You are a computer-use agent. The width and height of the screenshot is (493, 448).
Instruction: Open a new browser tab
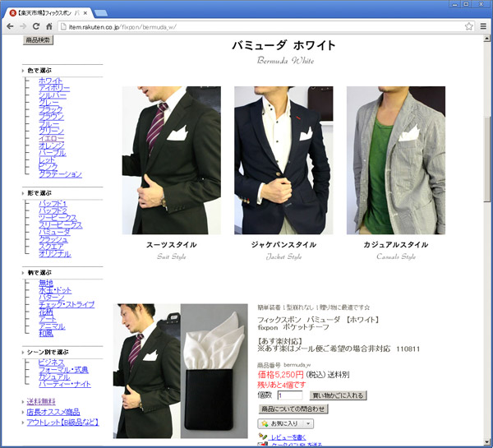point(100,13)
